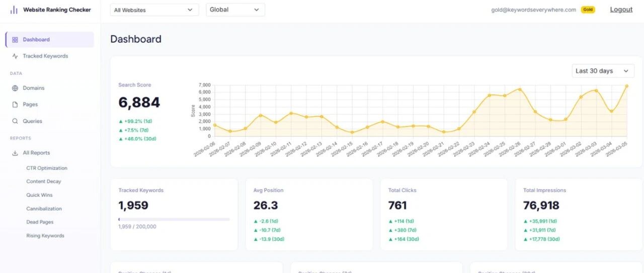Image resolution: width=644 pixels, height=273 pixels.
Task: Click the chart data point for 2026-02-26
Action: (x=520, y=89)
